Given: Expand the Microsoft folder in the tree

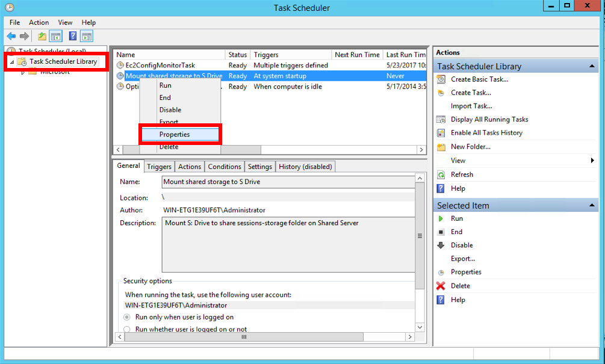Looking at the screenshot, I should (x=23, y=72).
